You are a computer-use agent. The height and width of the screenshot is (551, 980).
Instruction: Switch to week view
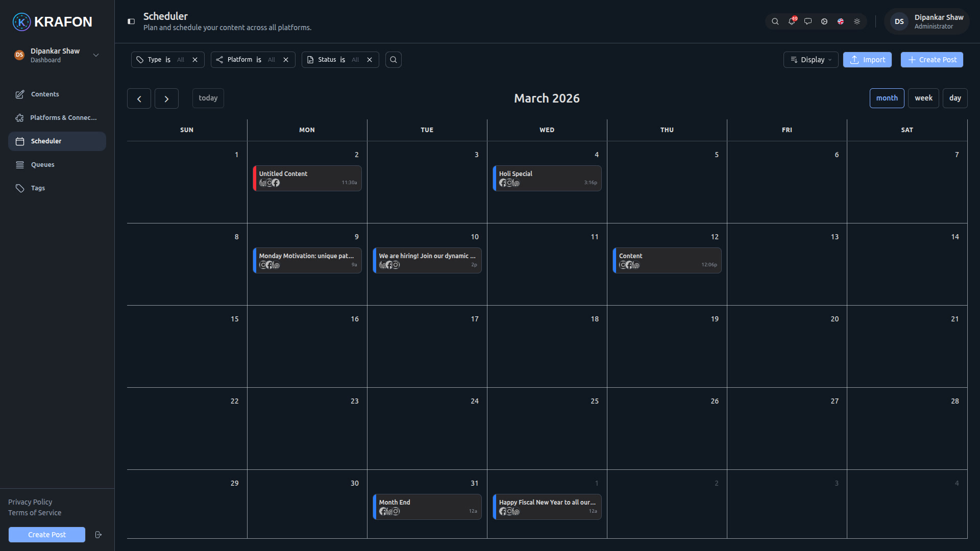923,98
